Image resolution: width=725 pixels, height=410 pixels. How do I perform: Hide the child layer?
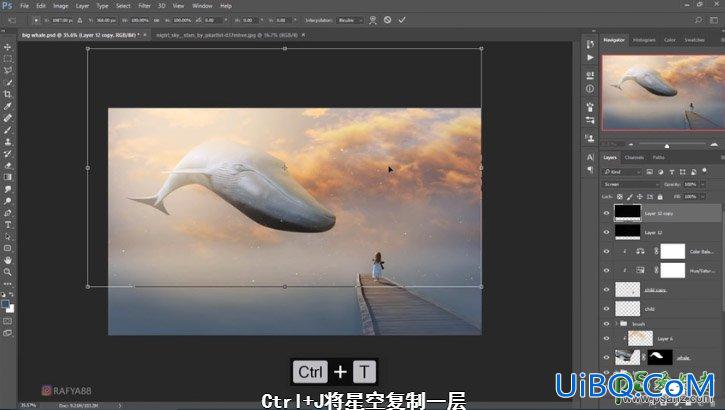(607, 309)
